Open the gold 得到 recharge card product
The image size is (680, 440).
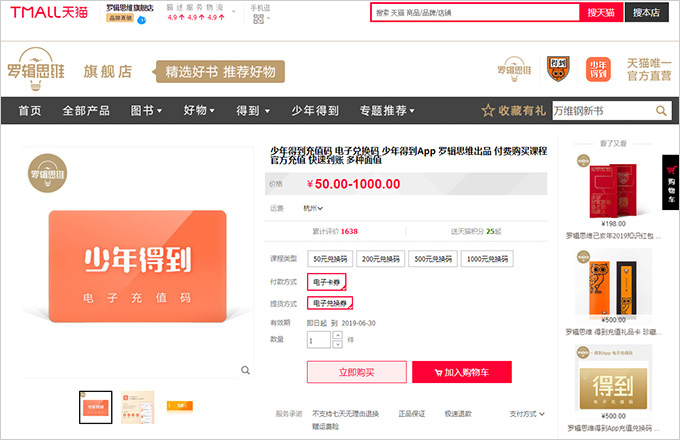click(613, 380)
